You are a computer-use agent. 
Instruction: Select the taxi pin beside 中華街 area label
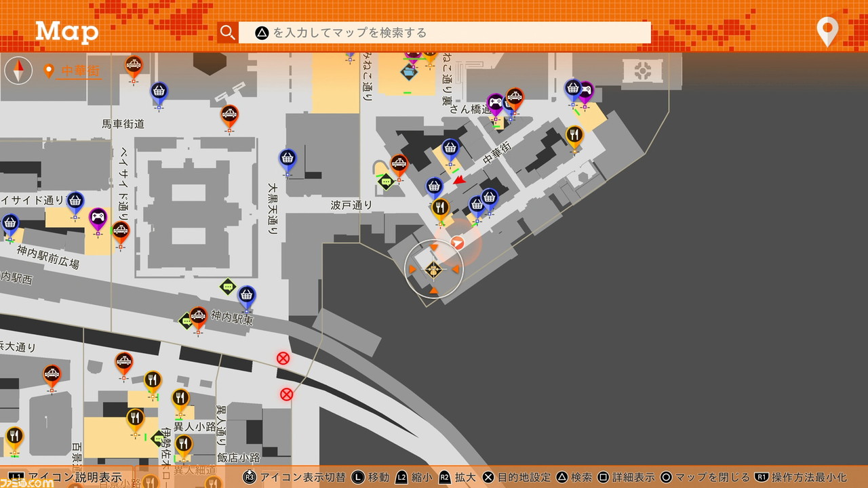point(134,67)
